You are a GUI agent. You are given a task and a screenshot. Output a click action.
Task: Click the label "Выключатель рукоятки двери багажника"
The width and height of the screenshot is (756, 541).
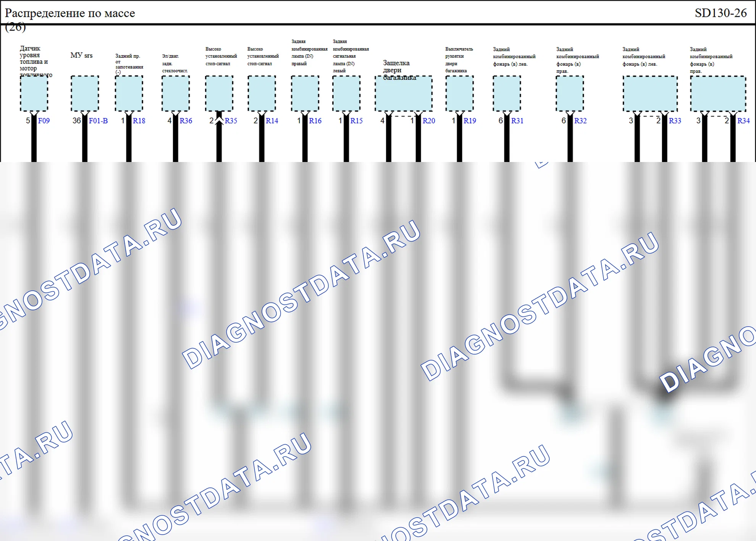459,60
